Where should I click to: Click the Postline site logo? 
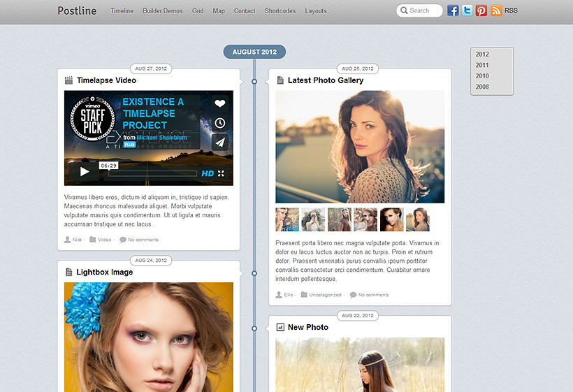(76, 10)
